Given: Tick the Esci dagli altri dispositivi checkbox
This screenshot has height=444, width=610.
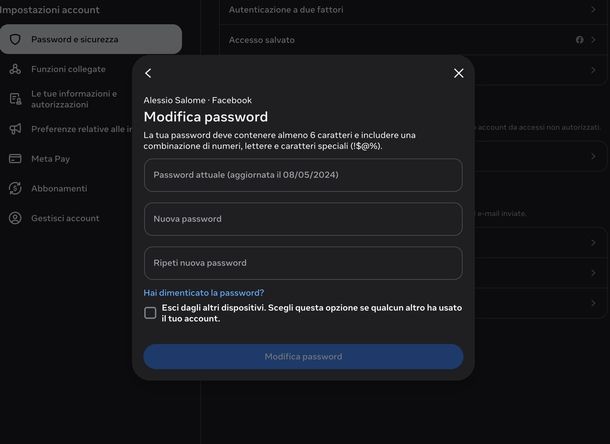Looking at the screenshot, I should (x=150, y=313).
